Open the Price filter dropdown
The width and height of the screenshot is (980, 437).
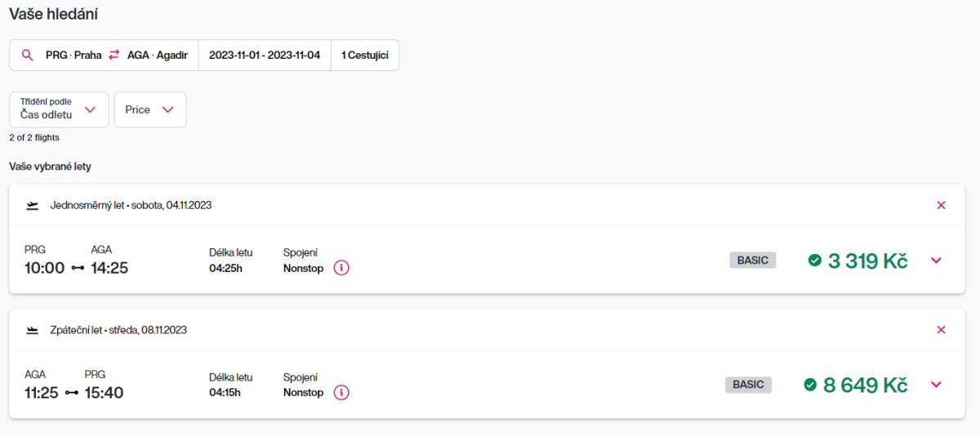tap(150, 109)
